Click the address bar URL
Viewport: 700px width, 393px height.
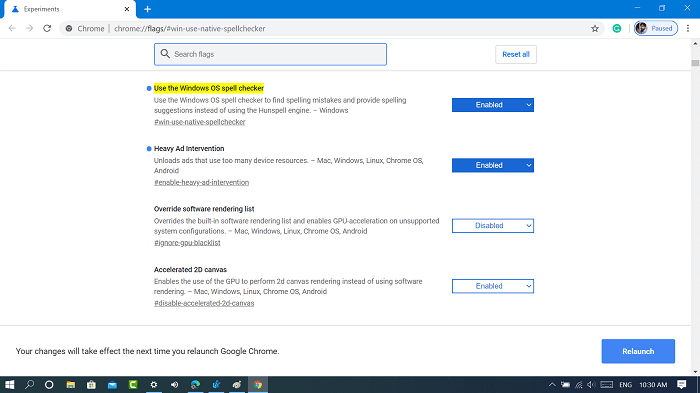click(189, 29)
